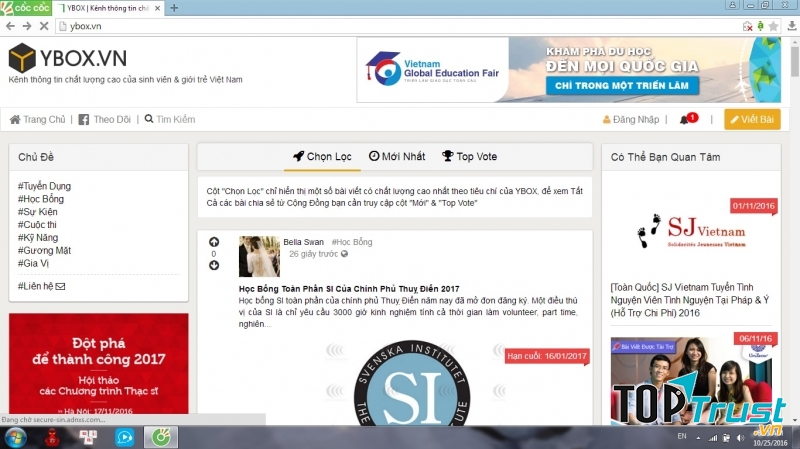This screenshot has height=449, width=800.
Task: Open the second taskbar pinned app
Action: [88, 437]
